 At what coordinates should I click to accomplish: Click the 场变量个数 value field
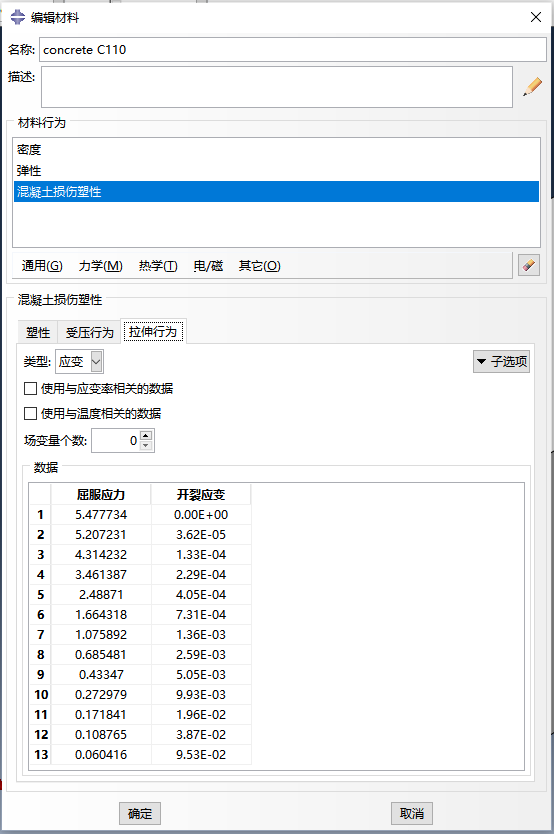(116, 440)
